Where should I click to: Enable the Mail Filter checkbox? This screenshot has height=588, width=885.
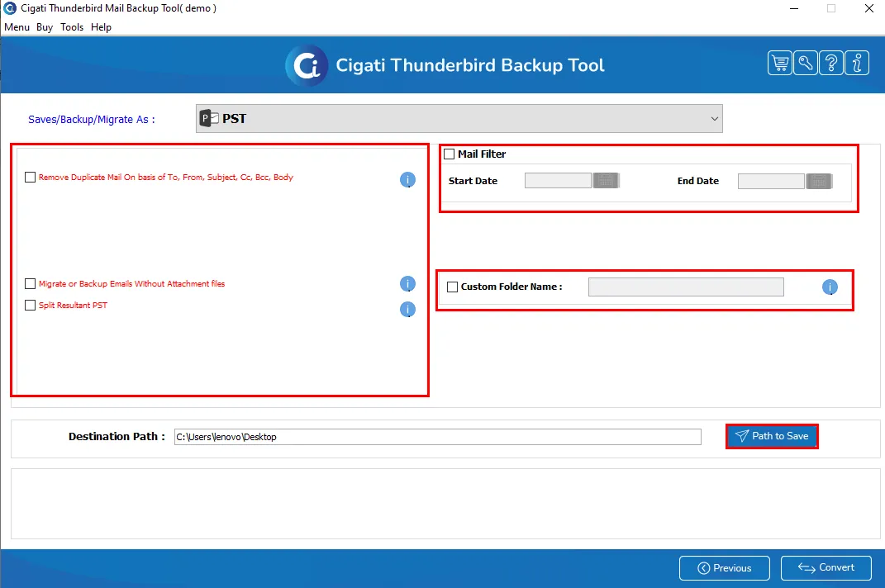(450, 154)
